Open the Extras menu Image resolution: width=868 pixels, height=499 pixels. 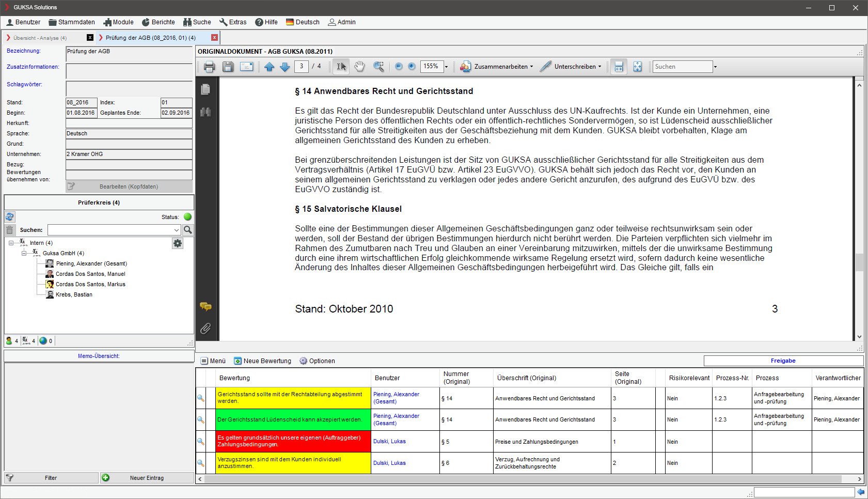(233, 22)
